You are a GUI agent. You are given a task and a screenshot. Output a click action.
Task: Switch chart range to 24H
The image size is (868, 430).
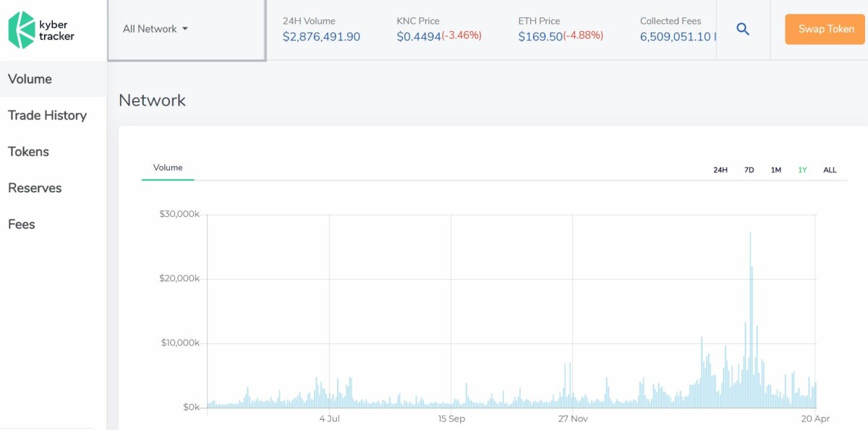click(720, 170)
